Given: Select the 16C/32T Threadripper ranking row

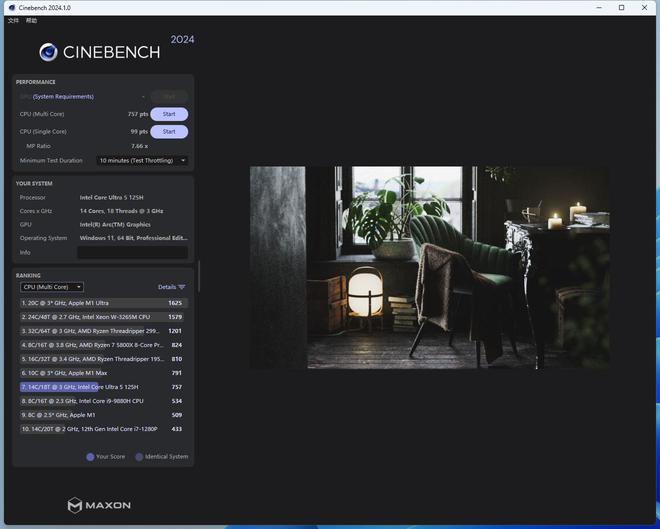Looking at the screenshot, I should pyautogui.click(x=104, y=359).
